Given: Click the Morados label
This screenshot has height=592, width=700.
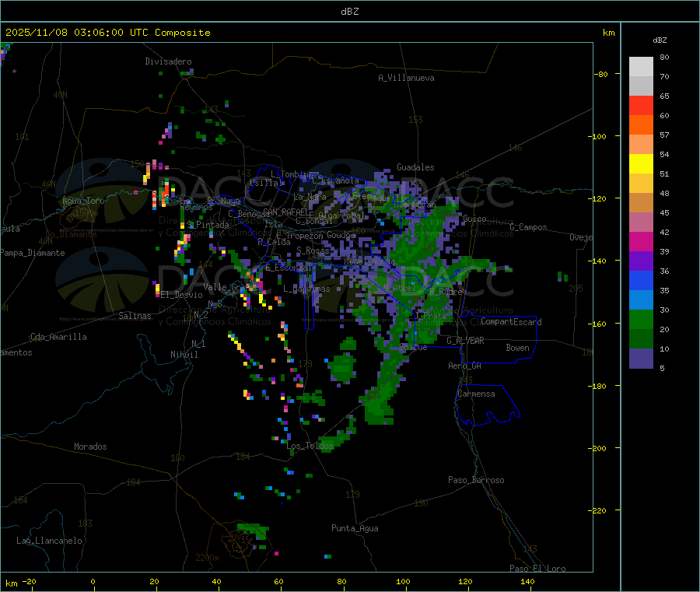Looking at the screenshot, I should pyautogui.click(x=90, y=447).
